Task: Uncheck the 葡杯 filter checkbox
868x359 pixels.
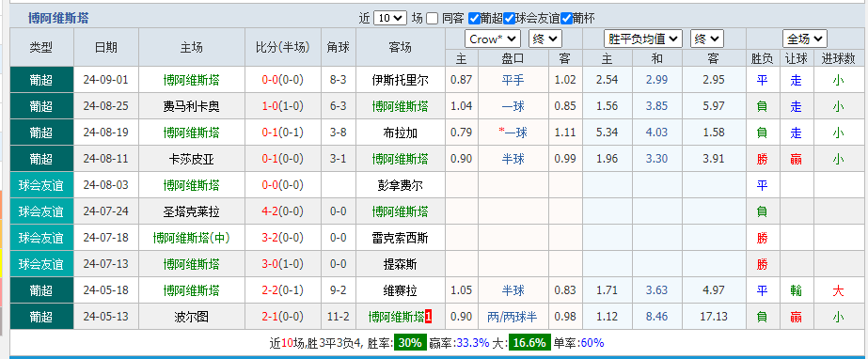Action: (566, 18)
